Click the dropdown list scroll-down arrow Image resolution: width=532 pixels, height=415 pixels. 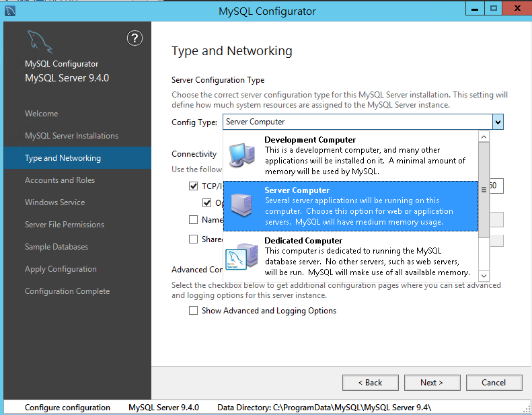pos(484,276)
